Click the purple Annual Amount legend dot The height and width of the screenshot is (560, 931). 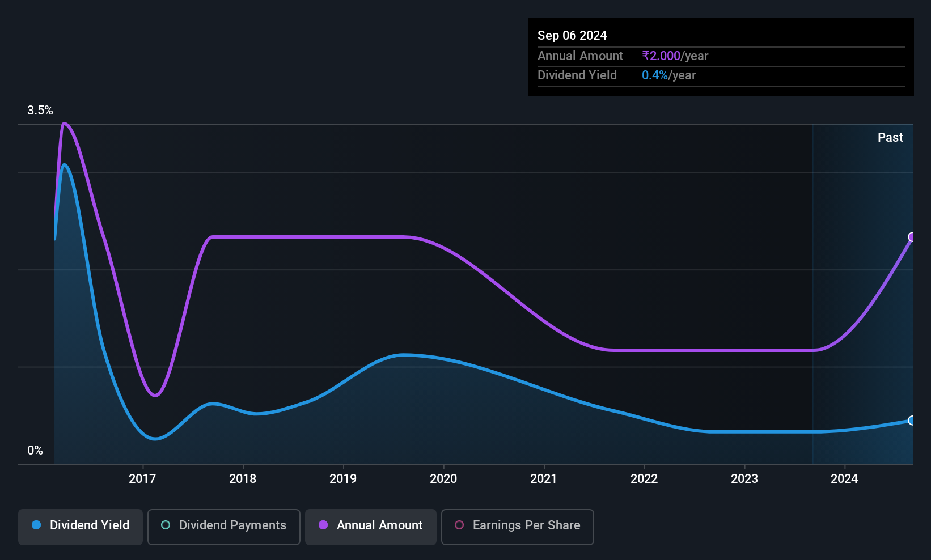(323, 525)
